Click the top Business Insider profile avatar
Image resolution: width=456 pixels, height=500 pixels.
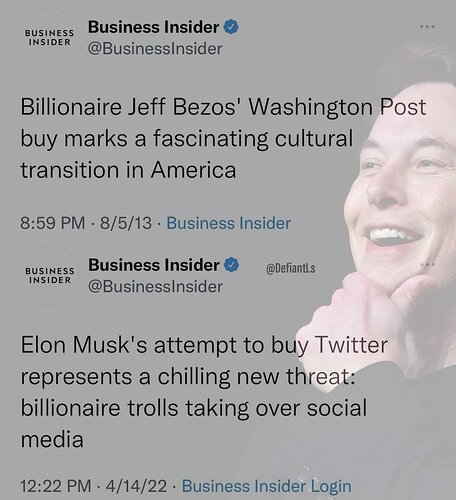pos(49,38)
